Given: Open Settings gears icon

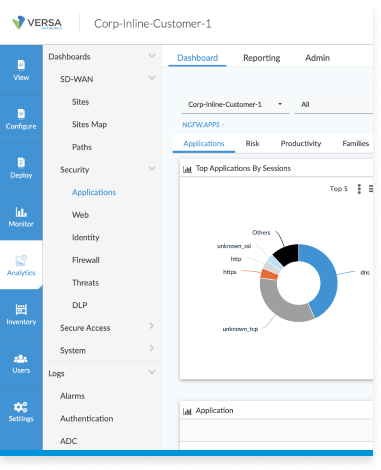Looking at the screenshot, I should coord(21,407).
